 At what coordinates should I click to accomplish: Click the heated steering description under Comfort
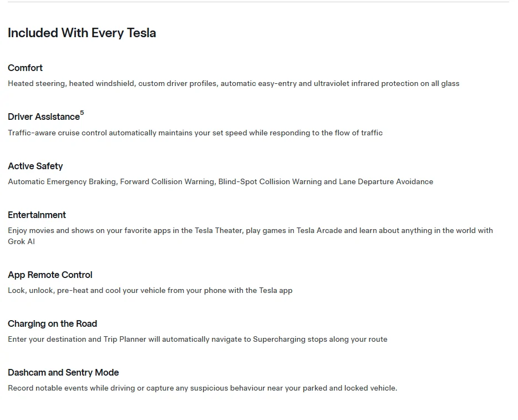pos(233,84)
